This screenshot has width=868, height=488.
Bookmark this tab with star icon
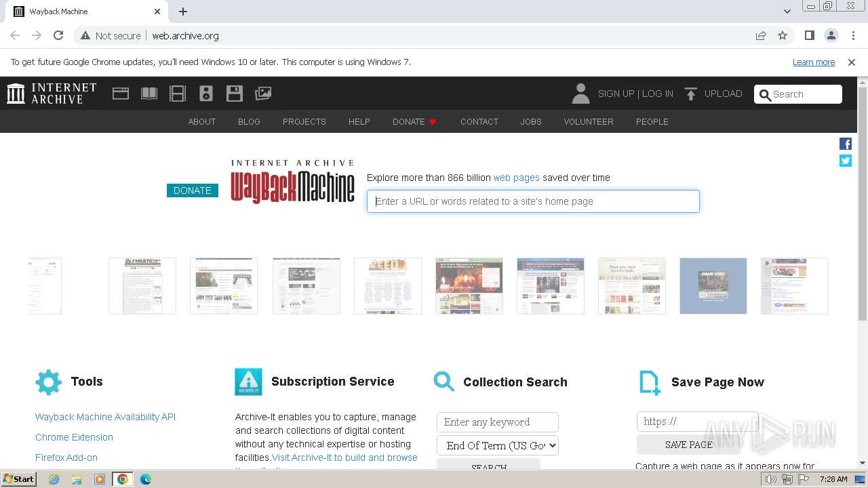point(783,35)
